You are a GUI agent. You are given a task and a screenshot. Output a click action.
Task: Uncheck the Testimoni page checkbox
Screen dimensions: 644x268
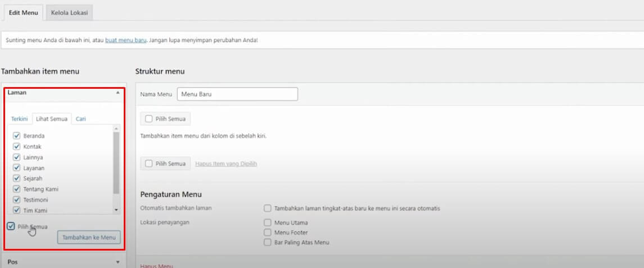[17, 200]
